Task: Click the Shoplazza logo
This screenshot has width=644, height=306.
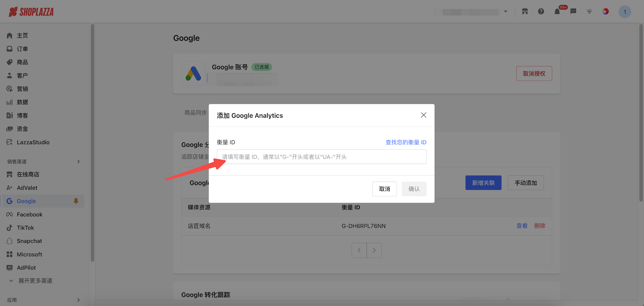Action: tap(31, 12)
